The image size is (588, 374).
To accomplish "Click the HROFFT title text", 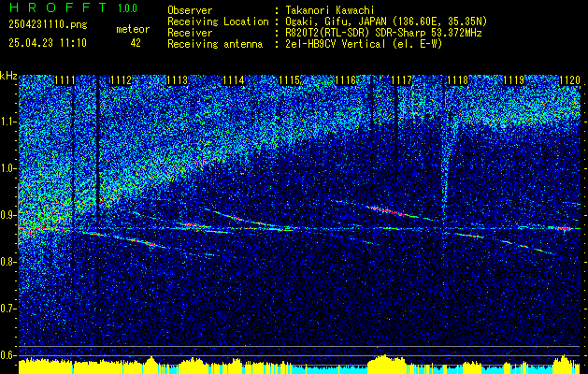I will (x=58, y=7).
